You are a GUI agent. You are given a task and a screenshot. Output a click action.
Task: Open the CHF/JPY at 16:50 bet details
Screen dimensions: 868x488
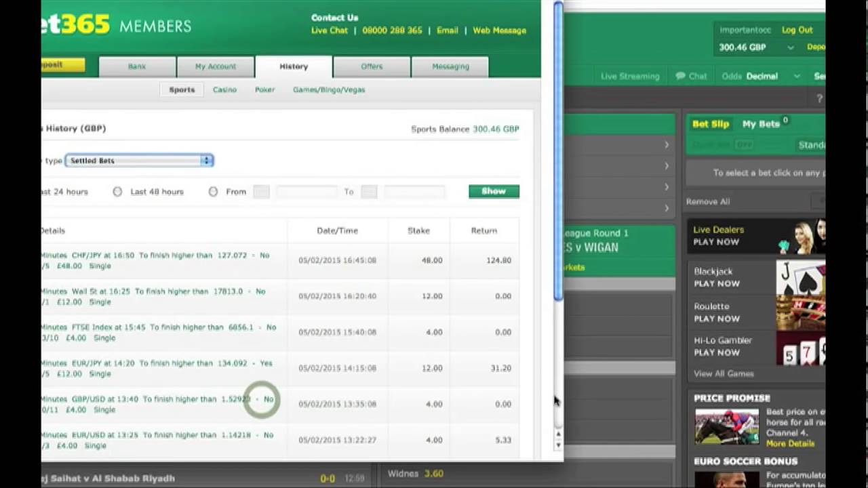(155, 260)
